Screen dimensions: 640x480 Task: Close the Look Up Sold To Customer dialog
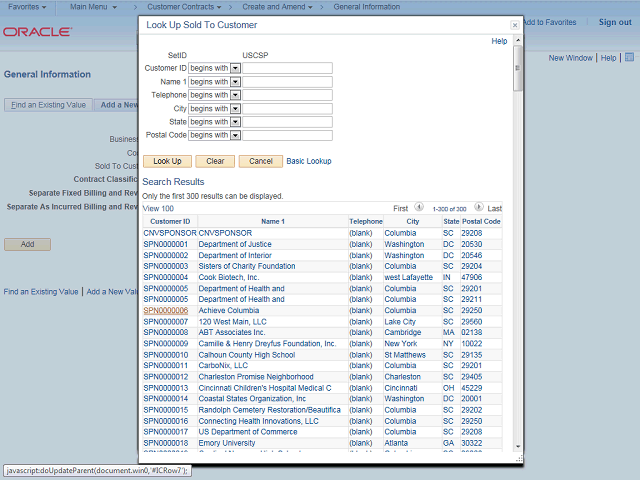(514, 25)
